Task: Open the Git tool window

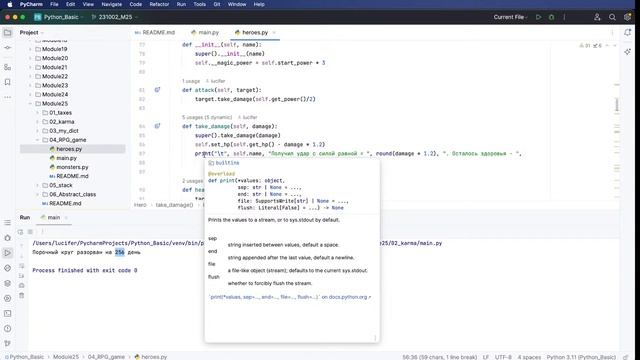Action: point(7,344)
